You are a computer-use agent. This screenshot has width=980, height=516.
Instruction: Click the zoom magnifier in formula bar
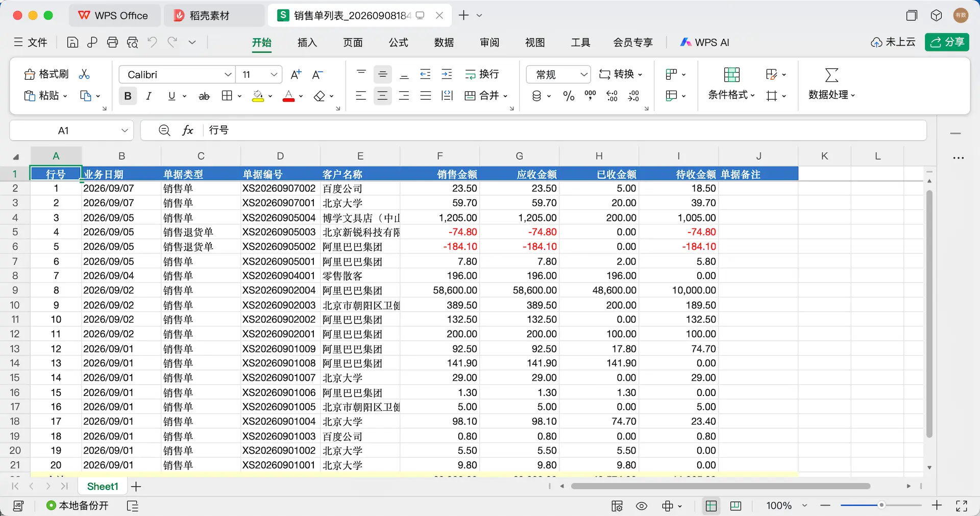164,130
